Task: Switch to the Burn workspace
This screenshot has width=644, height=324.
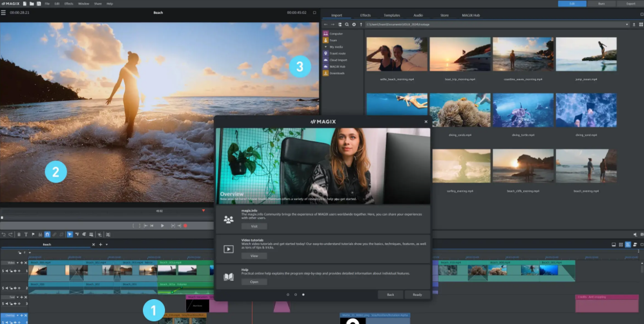Action: [x=601, y=4]
